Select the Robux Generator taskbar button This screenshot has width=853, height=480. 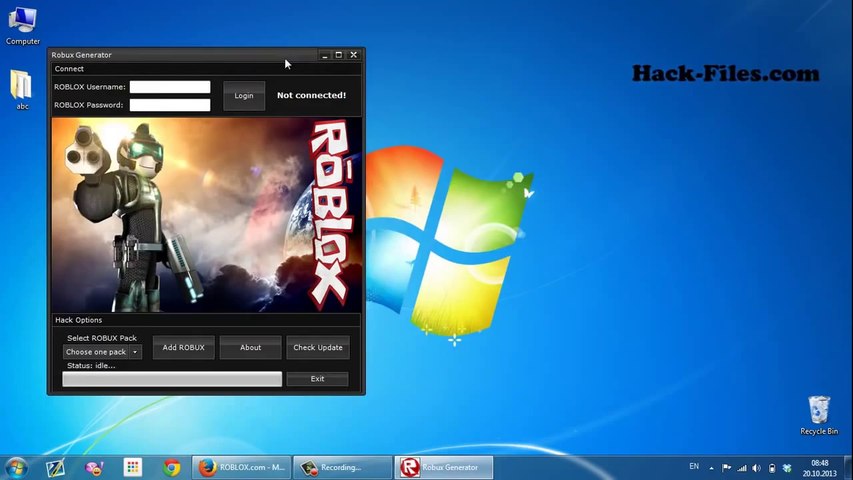[x=444, y=467]
